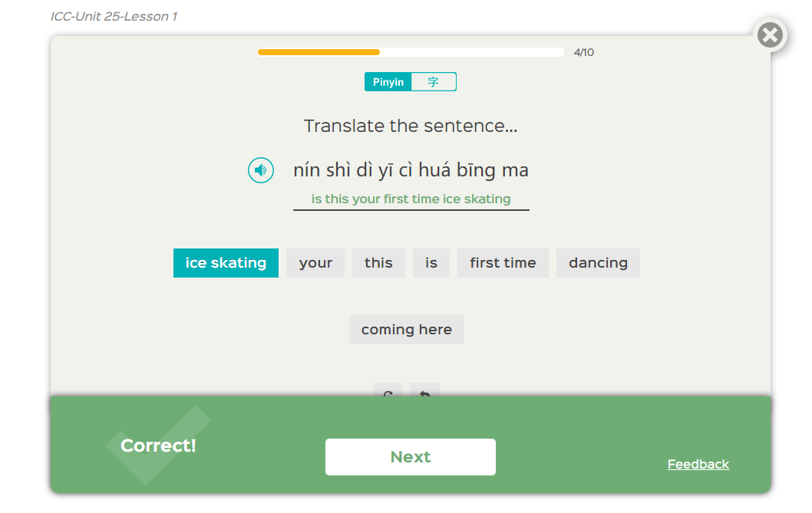Select the "first time" word tile
The width and height of the screenshot is (812, 513).
coord(503,263)
